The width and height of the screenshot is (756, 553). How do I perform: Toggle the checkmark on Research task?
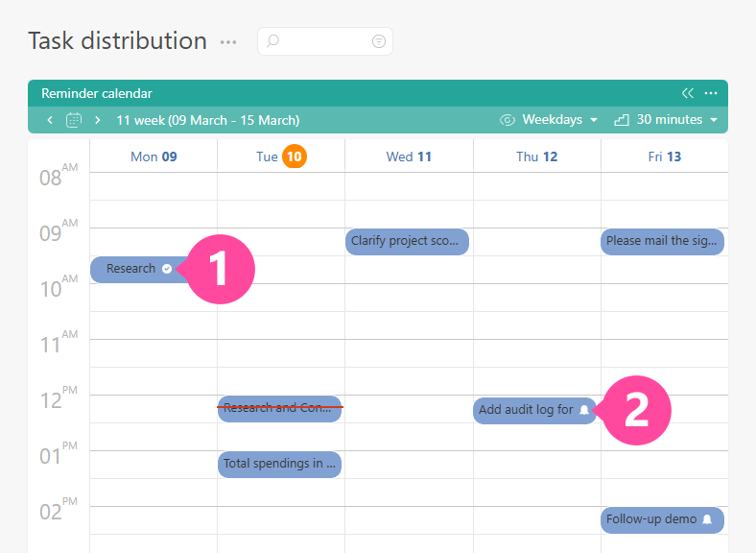[x=167, y=269]
